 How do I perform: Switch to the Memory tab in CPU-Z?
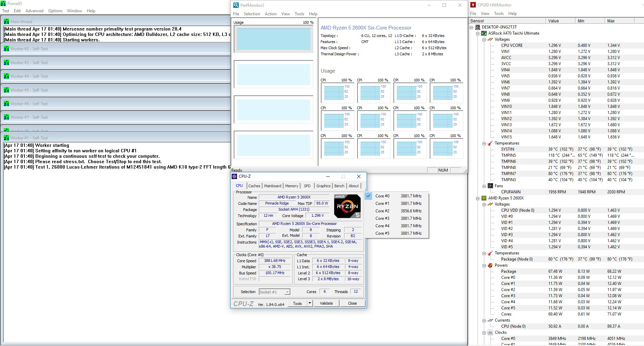point(292,186)
